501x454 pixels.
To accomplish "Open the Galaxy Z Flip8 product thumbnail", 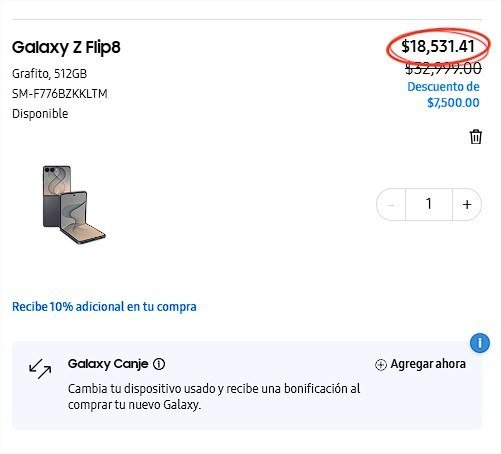I will click(x=74, y=204).
